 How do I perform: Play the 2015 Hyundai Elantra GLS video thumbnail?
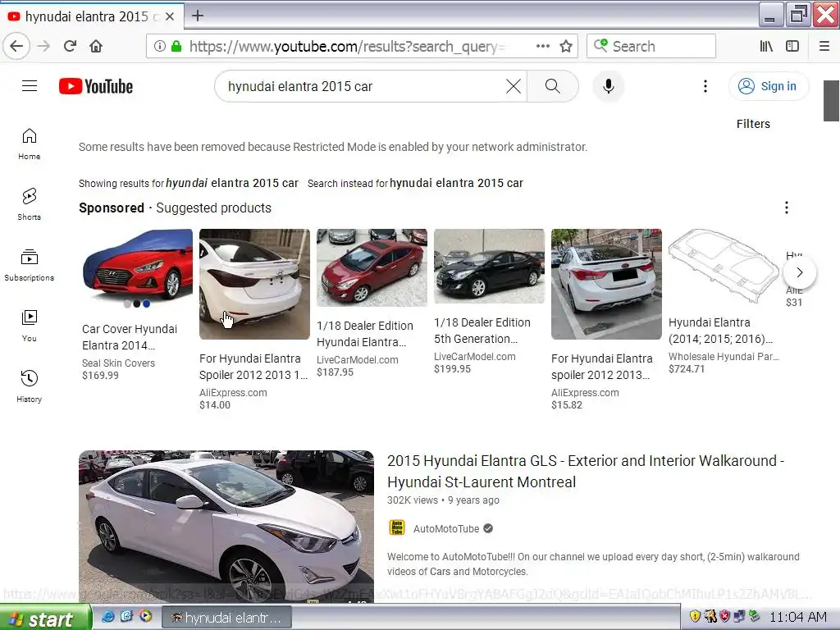[x=226, y=526]
